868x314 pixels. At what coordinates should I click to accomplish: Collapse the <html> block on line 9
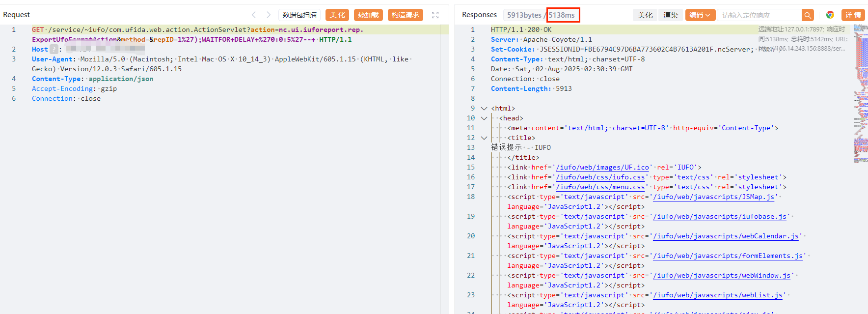pyautogui.click(x=484, y=108)
